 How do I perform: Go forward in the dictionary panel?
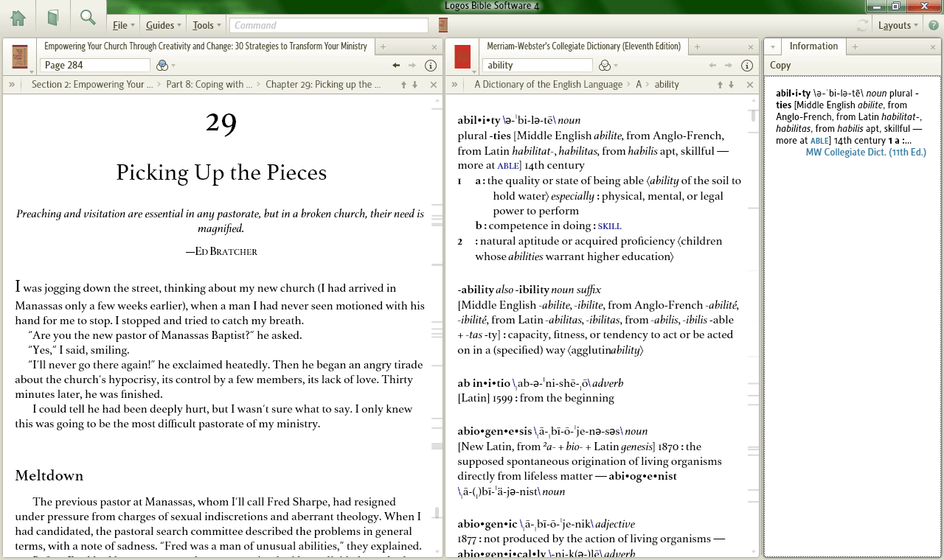[729, 66]
